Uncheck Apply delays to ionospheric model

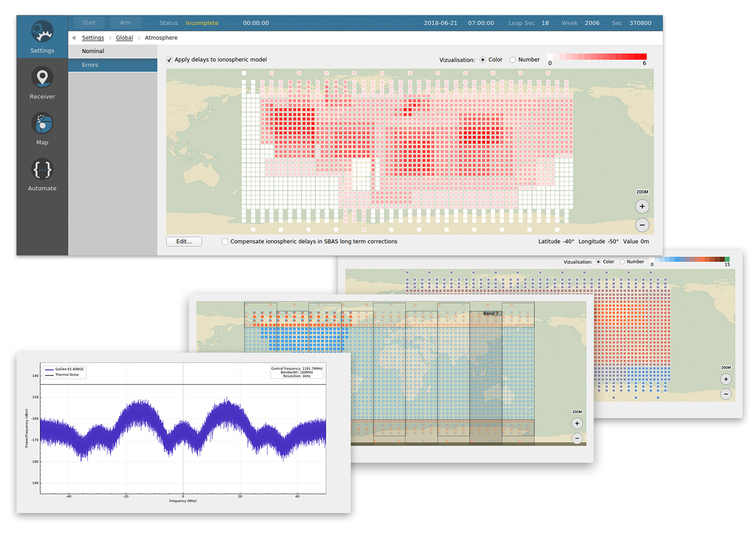pos(169,60)
